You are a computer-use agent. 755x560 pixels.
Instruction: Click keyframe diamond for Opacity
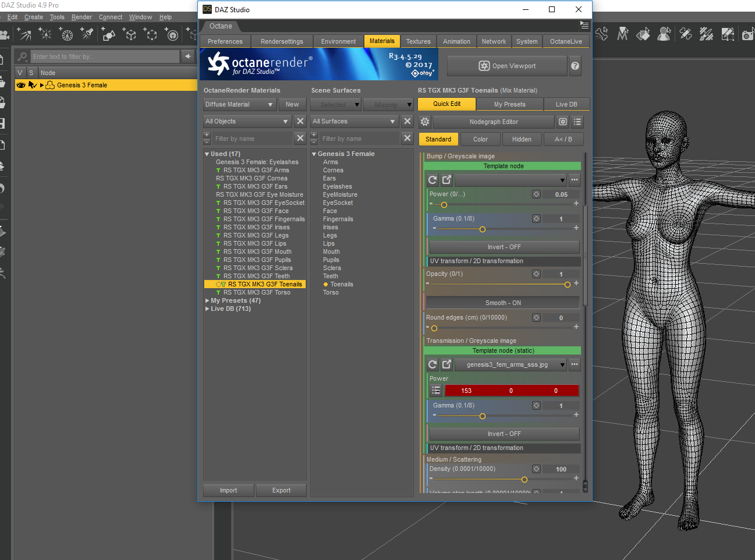coord(536,274)
